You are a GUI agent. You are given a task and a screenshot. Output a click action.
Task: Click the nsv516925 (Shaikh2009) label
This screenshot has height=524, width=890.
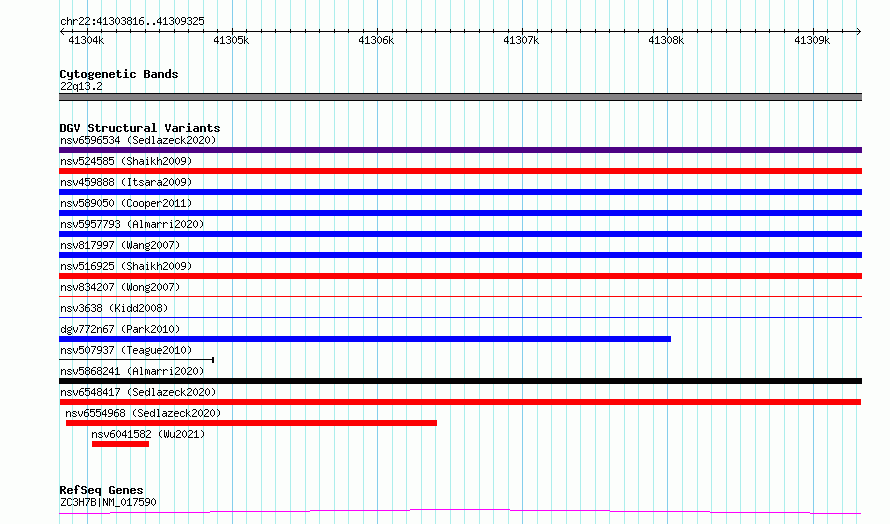126,266
